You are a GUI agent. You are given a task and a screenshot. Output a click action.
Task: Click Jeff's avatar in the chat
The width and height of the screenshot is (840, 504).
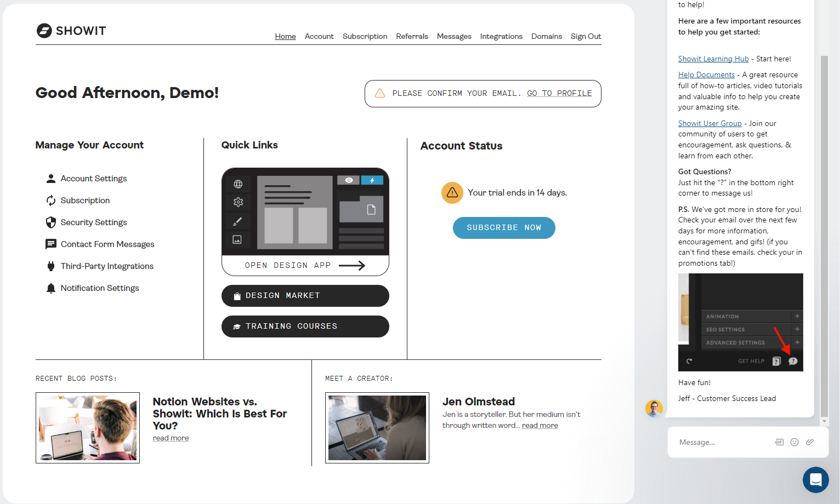tap(654, 409)
